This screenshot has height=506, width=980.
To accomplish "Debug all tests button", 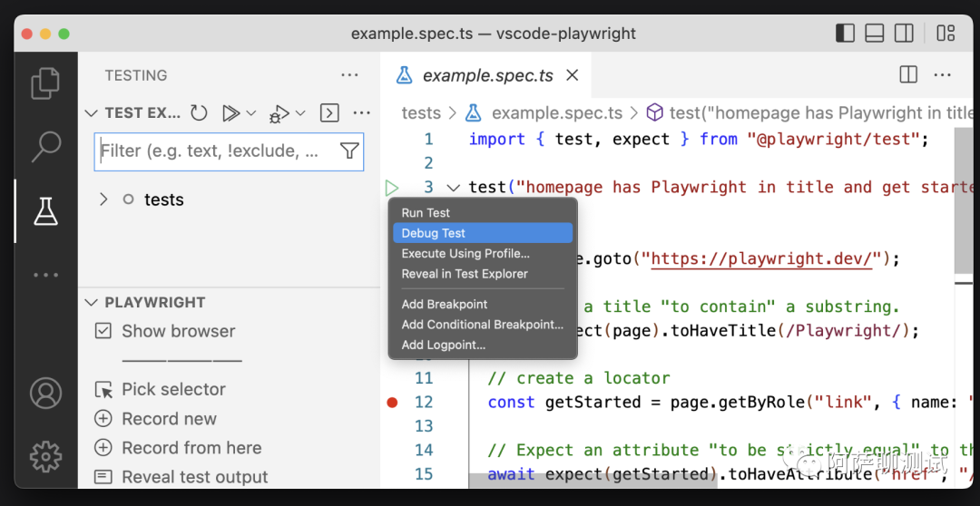I will pos(279,113).
